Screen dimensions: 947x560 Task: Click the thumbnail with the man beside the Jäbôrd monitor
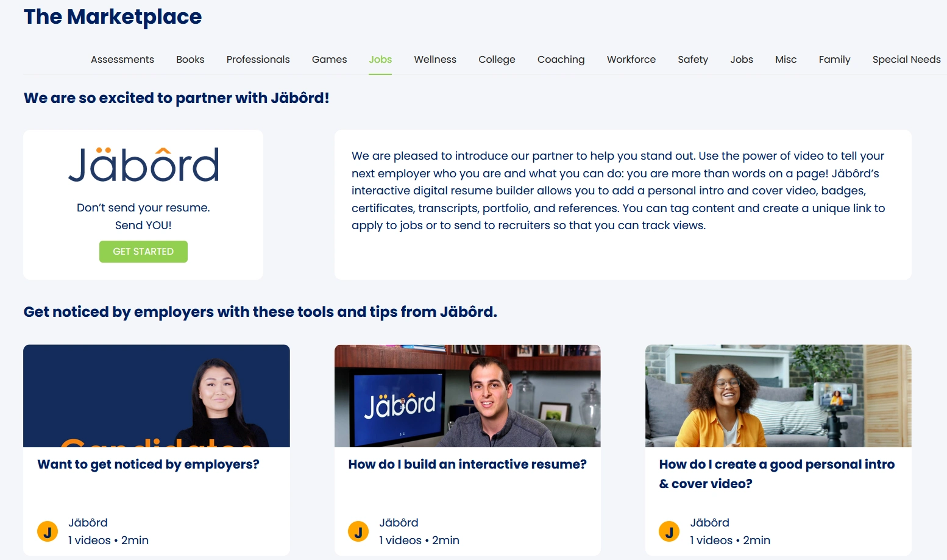[x=467, y=396]
